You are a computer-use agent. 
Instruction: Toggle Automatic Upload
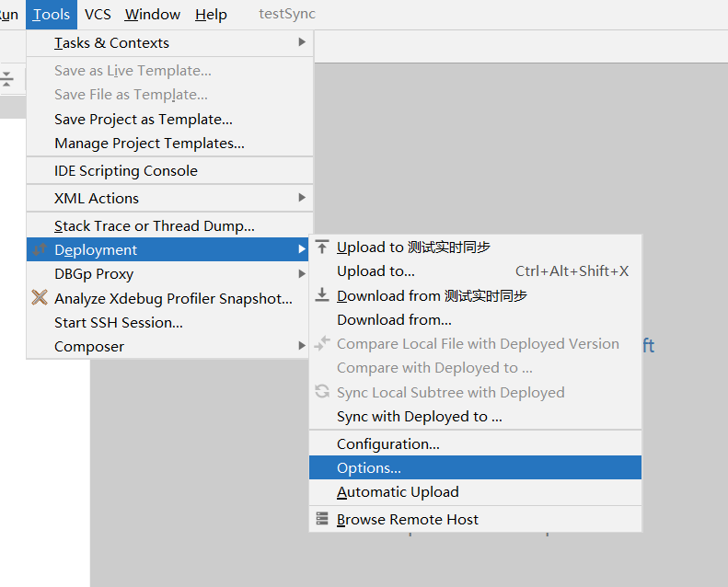tap(476, 491)
